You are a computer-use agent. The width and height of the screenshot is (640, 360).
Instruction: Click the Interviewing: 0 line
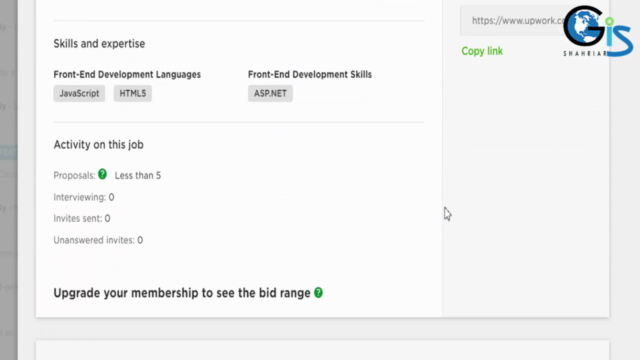click(x=84, y=197)
